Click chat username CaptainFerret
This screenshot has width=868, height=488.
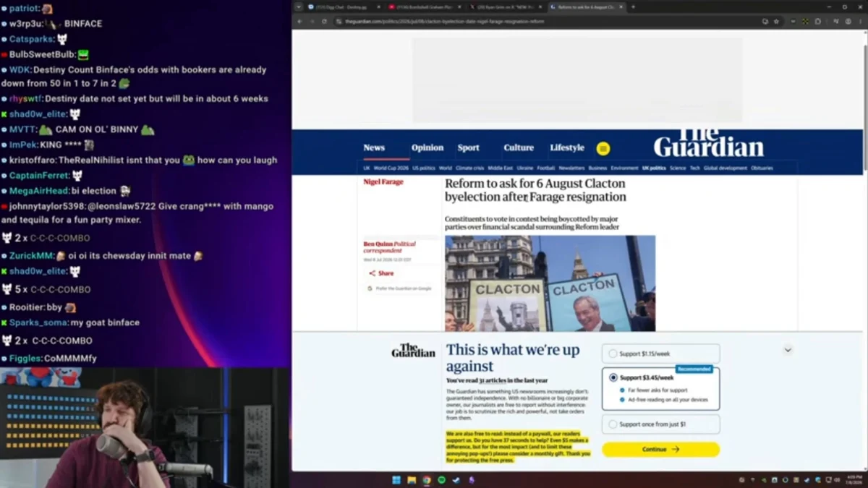(40, 176)
